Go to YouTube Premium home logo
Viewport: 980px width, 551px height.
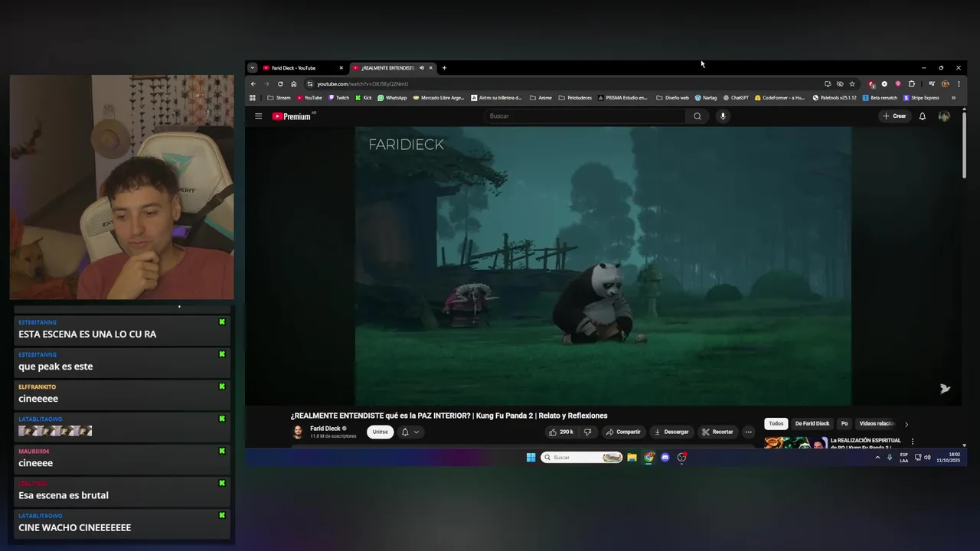tap(293, 116)
